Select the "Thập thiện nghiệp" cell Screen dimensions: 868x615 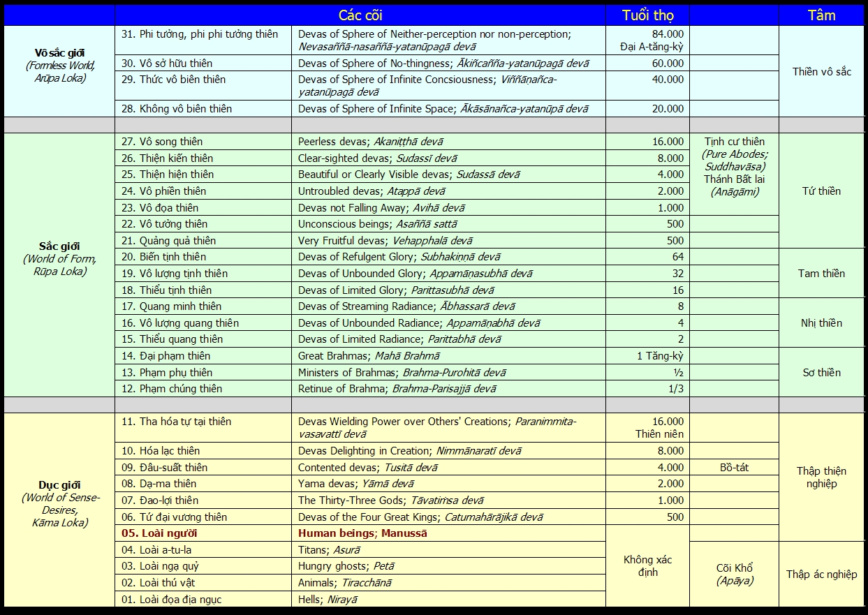pos(821,477)
